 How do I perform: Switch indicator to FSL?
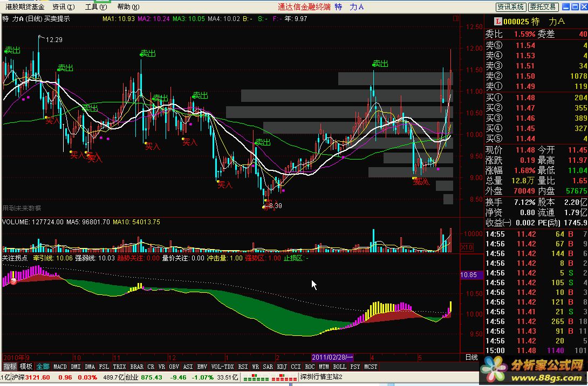coord(104,367)
